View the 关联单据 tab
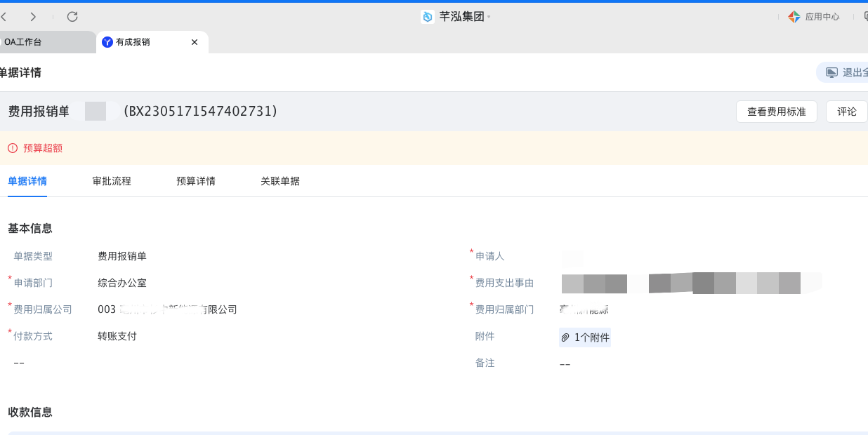 (x=279, y=181)
